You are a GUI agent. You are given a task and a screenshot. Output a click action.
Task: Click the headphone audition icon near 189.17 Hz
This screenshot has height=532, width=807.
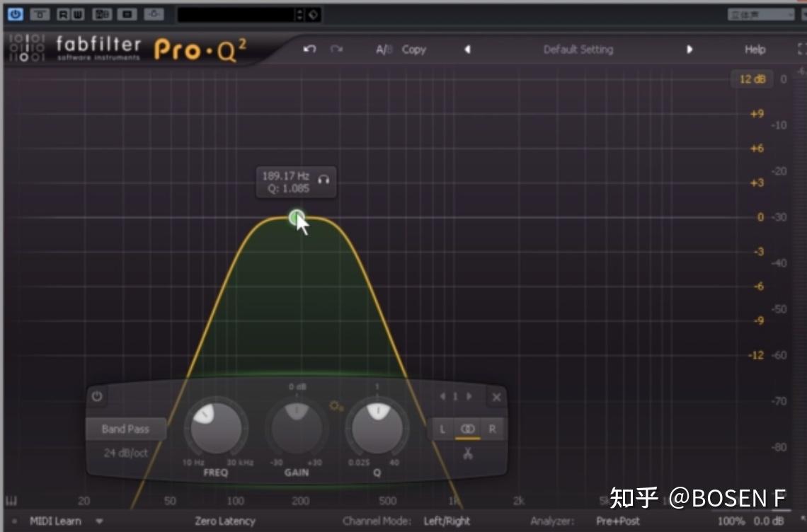point(325,180)
